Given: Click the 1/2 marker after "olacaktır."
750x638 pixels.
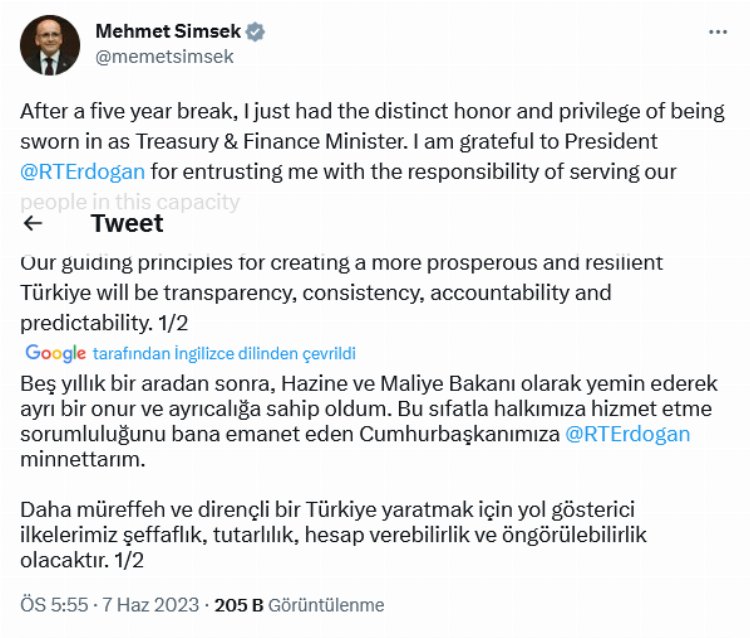Looking at the screenshot, I should [x=129, y=561].
